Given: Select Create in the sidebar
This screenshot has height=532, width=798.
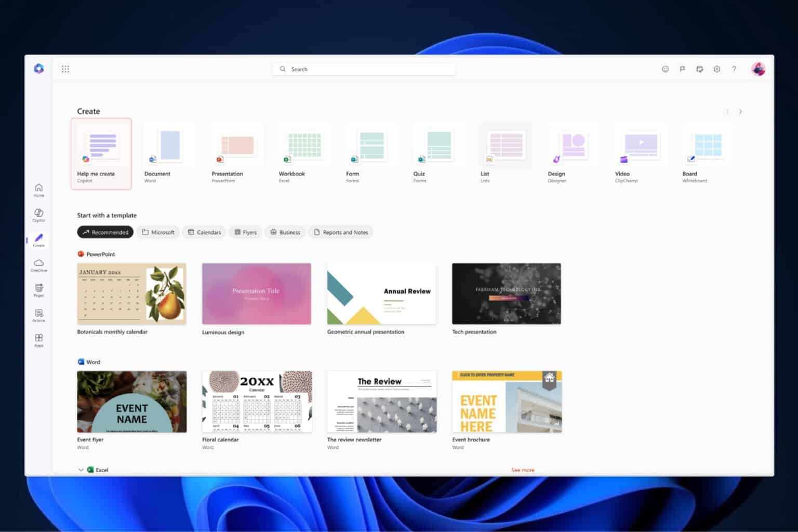Looking at the screenshot, I should pos(39,240).
